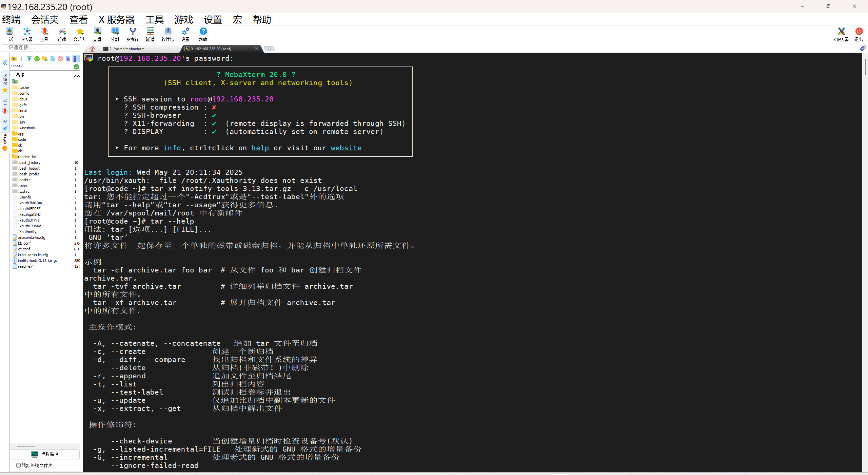The width and height of the screenshot is (868, 475).
Task: Click the help hyperlink in terminal banner
Action: pyautogui.click(x=260, y=148)
